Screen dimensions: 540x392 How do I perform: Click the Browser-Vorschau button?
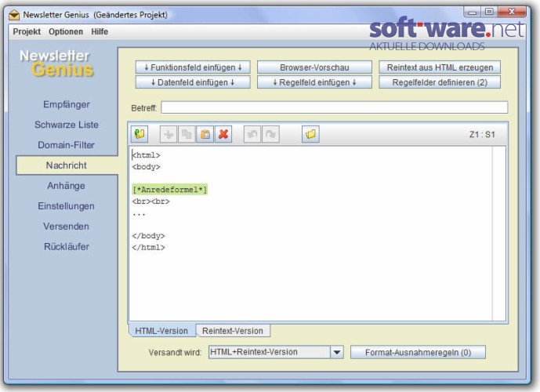pyautogui.click(x=314, y=67)
